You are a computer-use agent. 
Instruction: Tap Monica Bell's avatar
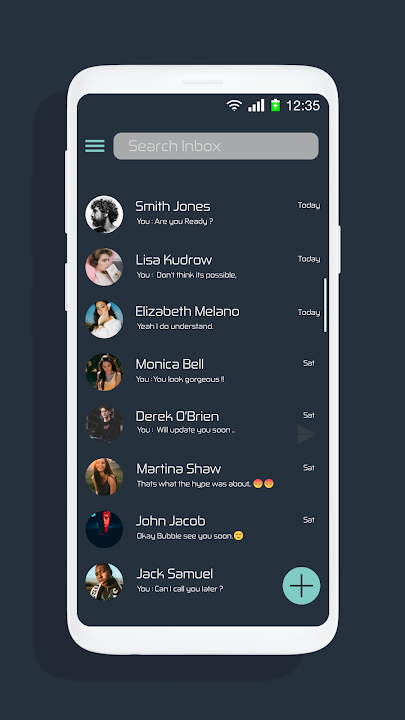pos(104,372)
